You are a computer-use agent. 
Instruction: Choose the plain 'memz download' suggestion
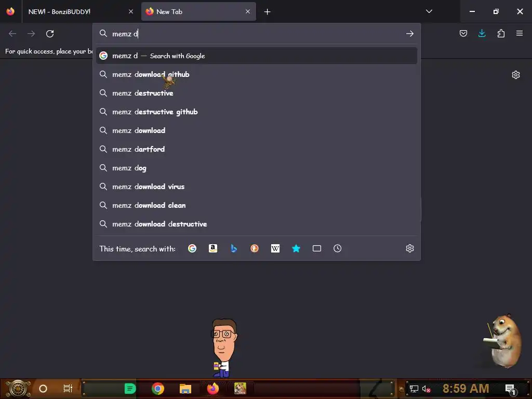pyautogui.click(x=257, y=130)
